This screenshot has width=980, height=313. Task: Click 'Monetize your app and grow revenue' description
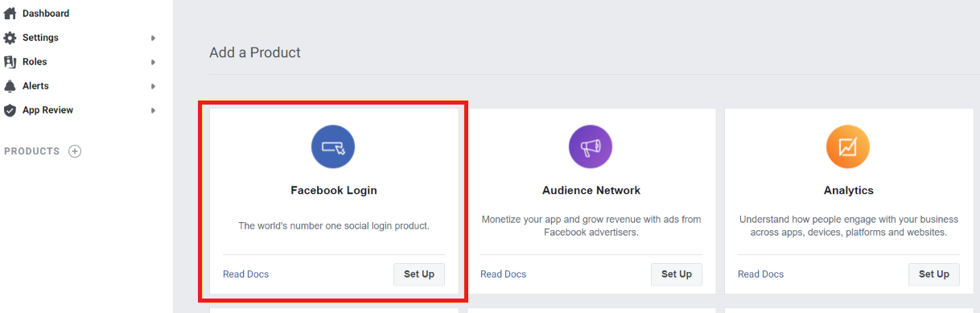click(x=591, y=225)
